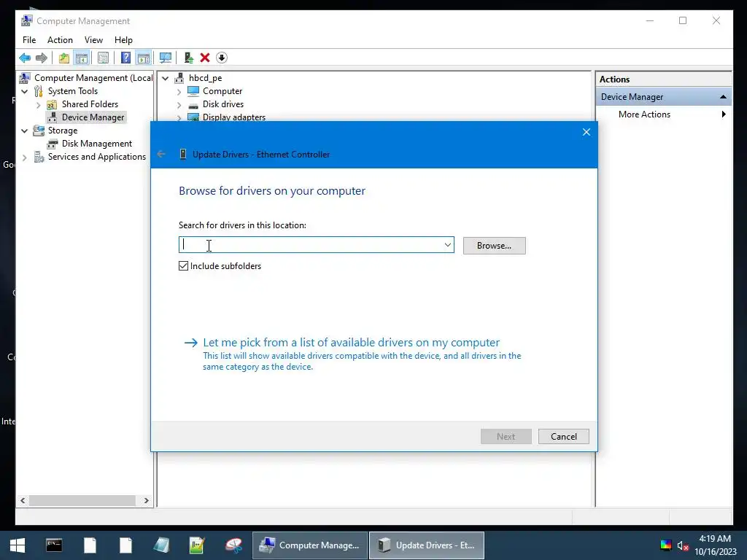Select Computer Management (Local) root node
This screenshot has width=747, height=560.
93,77
